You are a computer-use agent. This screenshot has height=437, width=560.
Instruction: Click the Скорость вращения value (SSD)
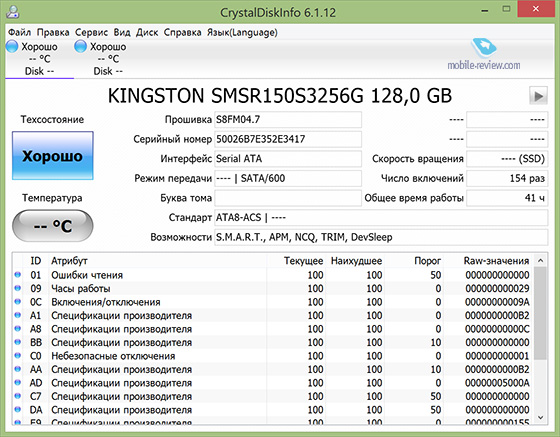point(507,159)
